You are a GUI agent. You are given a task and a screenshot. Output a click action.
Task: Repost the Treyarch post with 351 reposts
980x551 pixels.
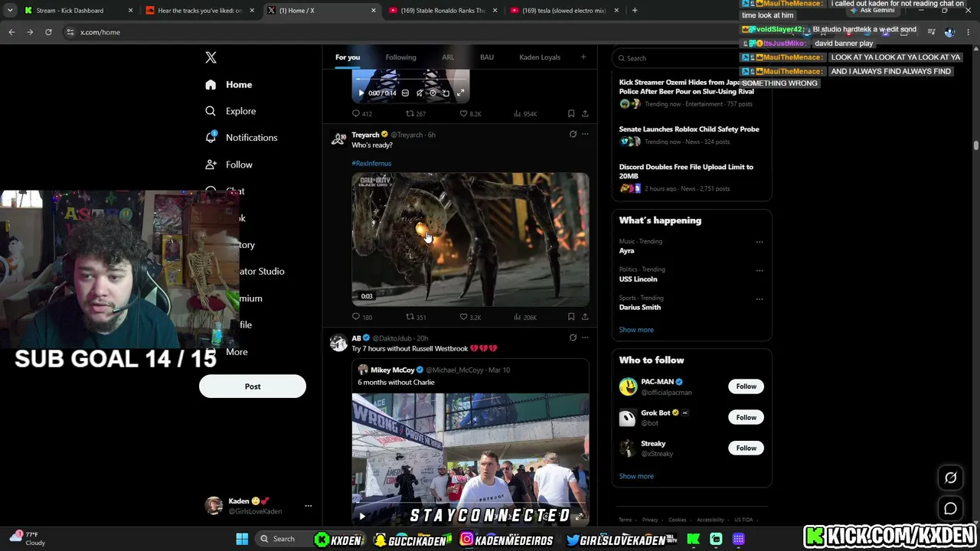[415, 317]
